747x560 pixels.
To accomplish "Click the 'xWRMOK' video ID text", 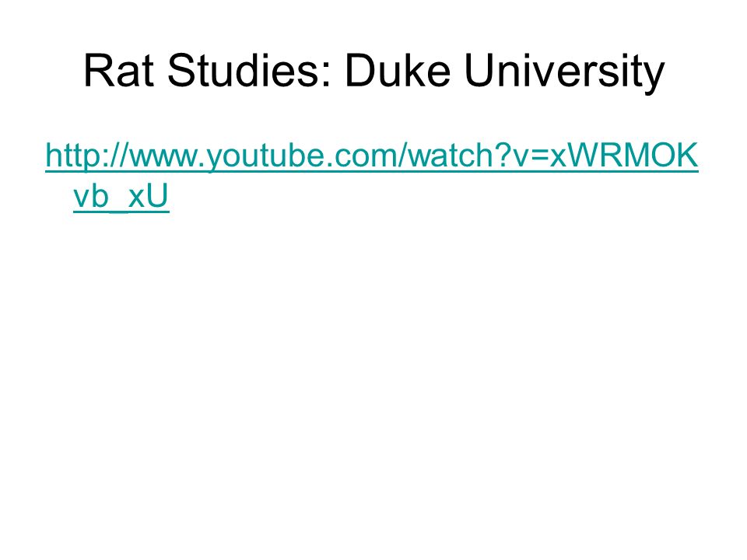I will pyautogui.click(x=624, y=156).
